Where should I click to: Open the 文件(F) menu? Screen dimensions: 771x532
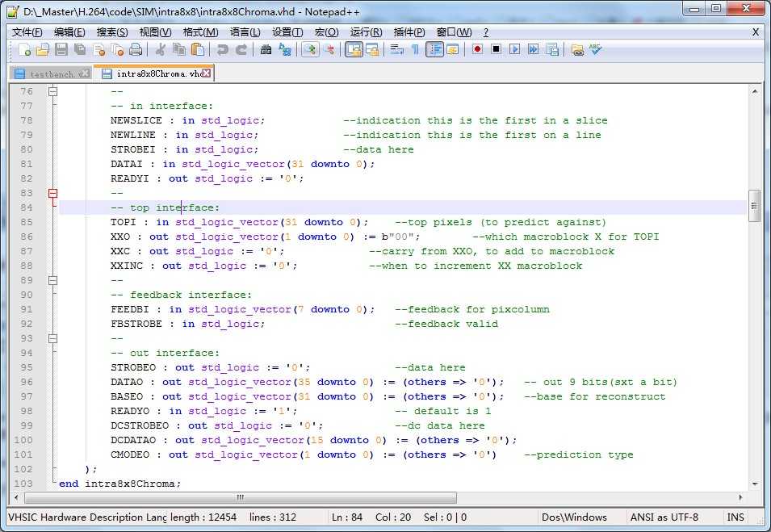click(27, 32)
